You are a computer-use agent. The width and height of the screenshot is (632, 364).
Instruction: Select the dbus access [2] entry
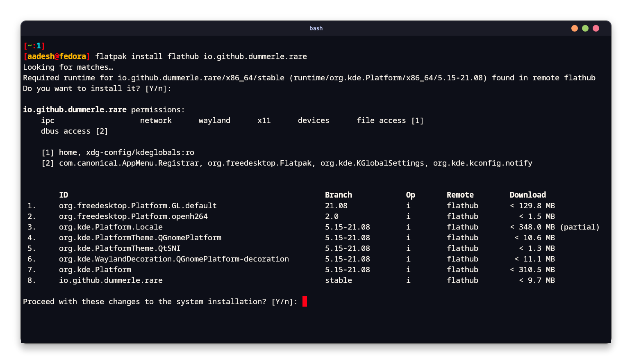[x=74, y=131]
